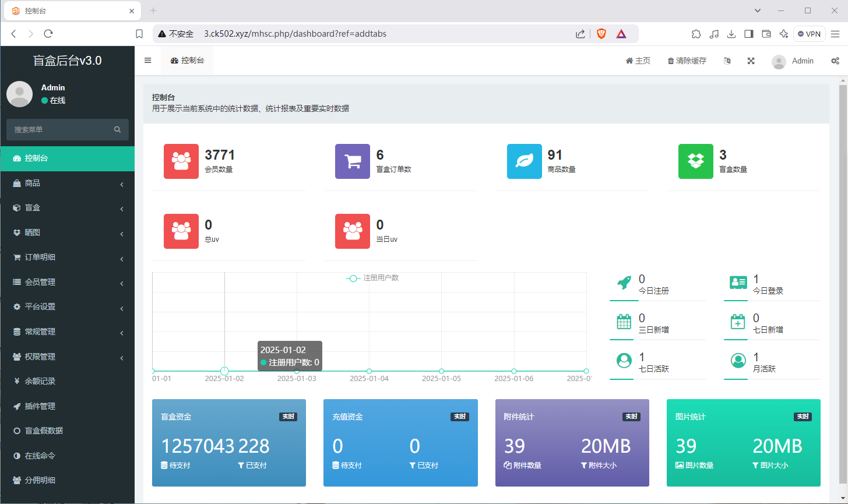
Task: Click the 2025-01-03 chart data point
Action: point(297,371)
